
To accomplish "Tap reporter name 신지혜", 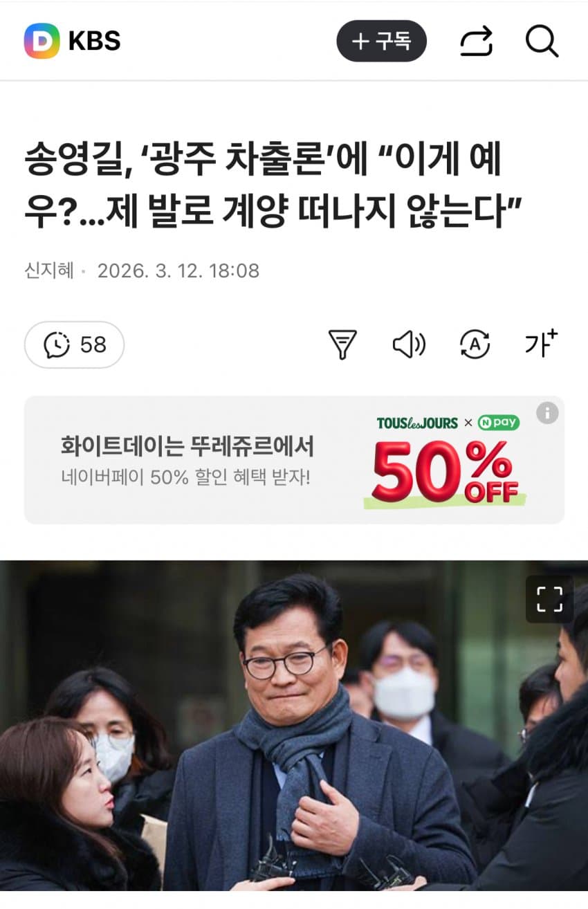I will (49, 270).
